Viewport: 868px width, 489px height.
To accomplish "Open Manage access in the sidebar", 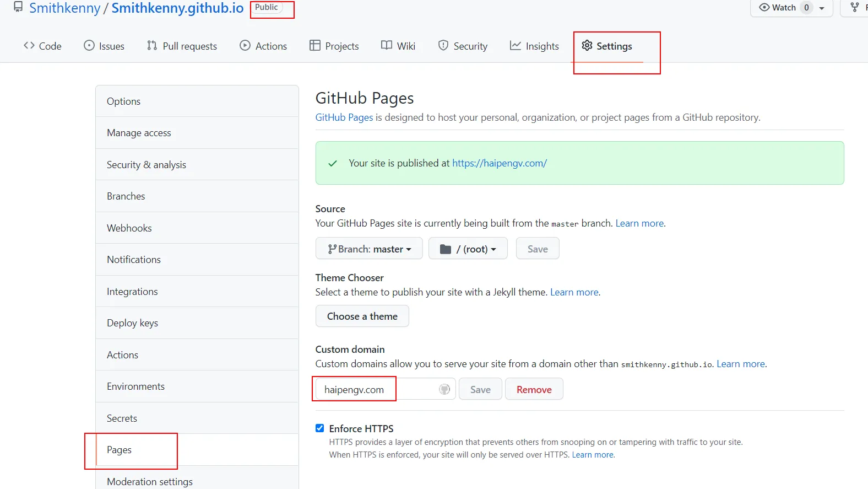I will [197, 133].
